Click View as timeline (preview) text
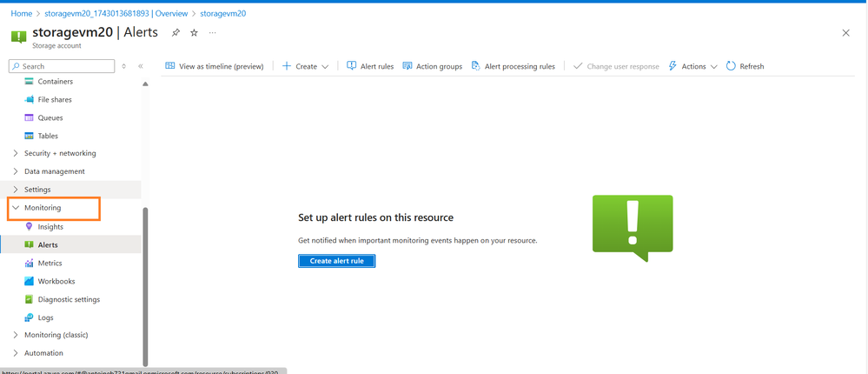This screenshot has width=868, height=374. 222,66
